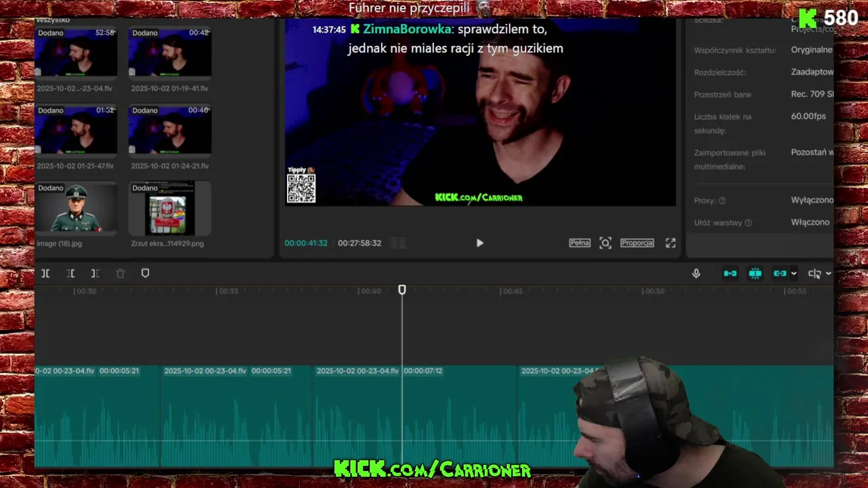Enter fullscreen preview mode
The height and width of the screenshot is (488, 868).
(670, 243)
